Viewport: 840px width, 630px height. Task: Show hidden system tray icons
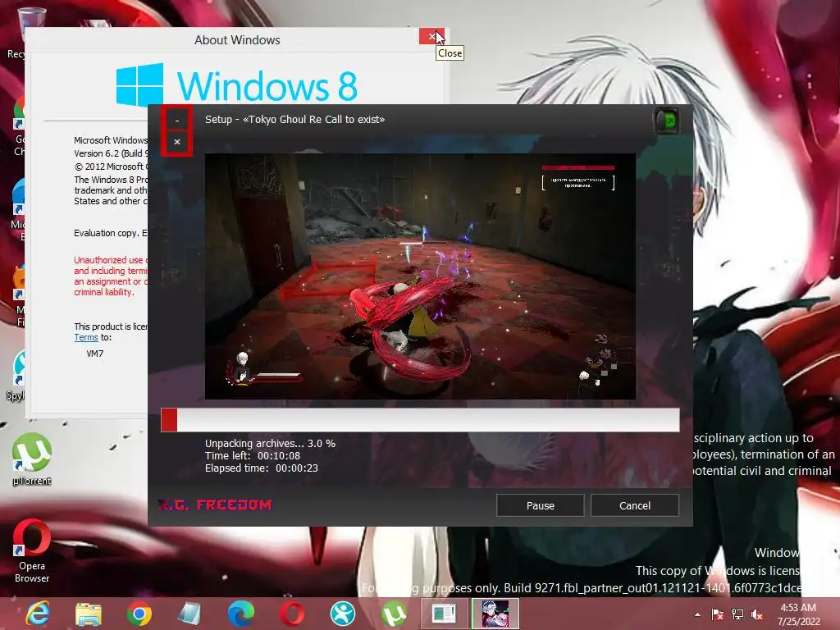(697, 614)
